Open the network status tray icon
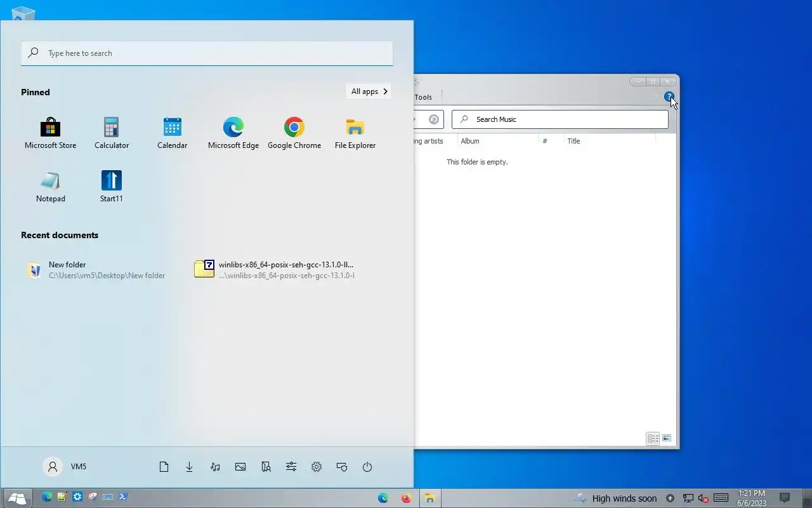This screenshot has height=508, width=812. click(688, 498)
